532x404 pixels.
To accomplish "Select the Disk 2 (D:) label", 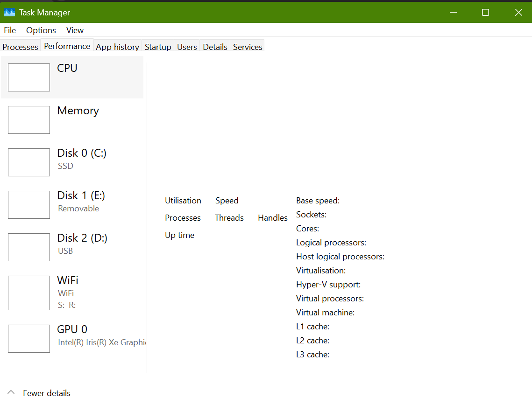I will pos(82,238).
